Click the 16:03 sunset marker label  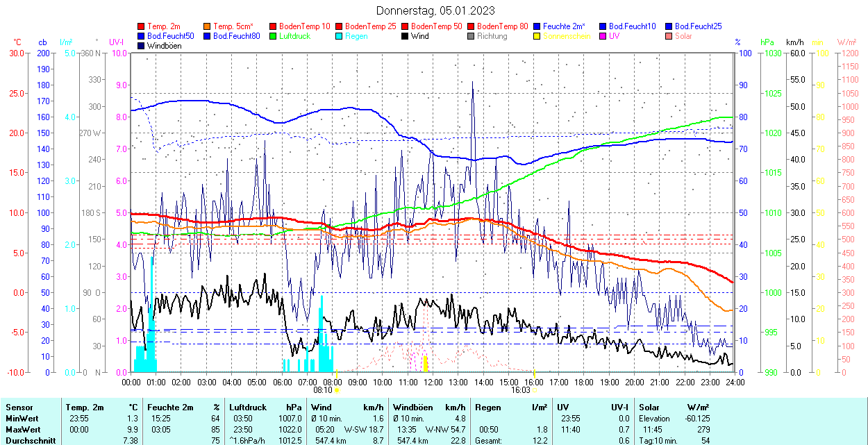tap(520, 390)
